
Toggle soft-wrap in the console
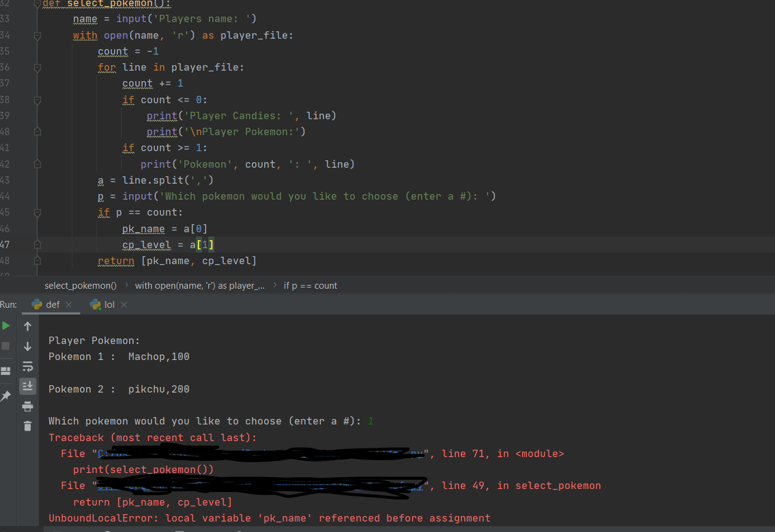28,367
